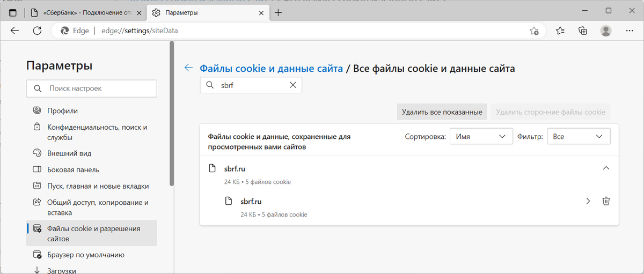Click the Загрузки sidebar item
This screenshot has height=274, width=644.
pos(92,270)
